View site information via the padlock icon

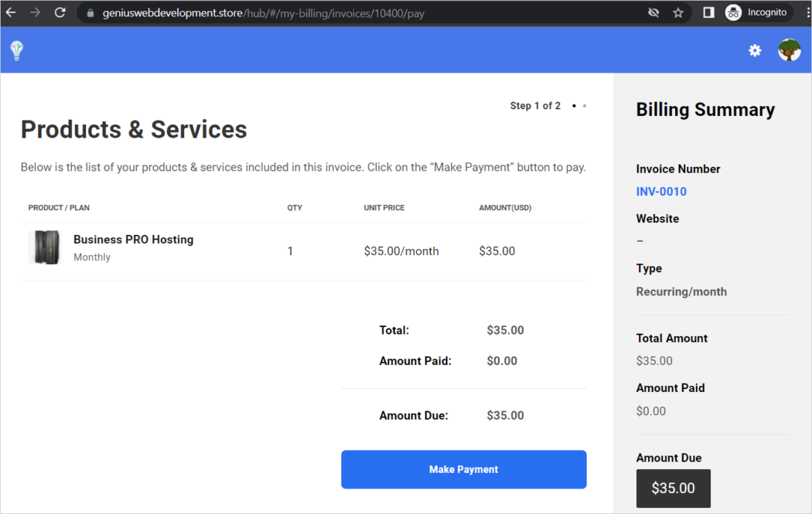tap(89, 12)
